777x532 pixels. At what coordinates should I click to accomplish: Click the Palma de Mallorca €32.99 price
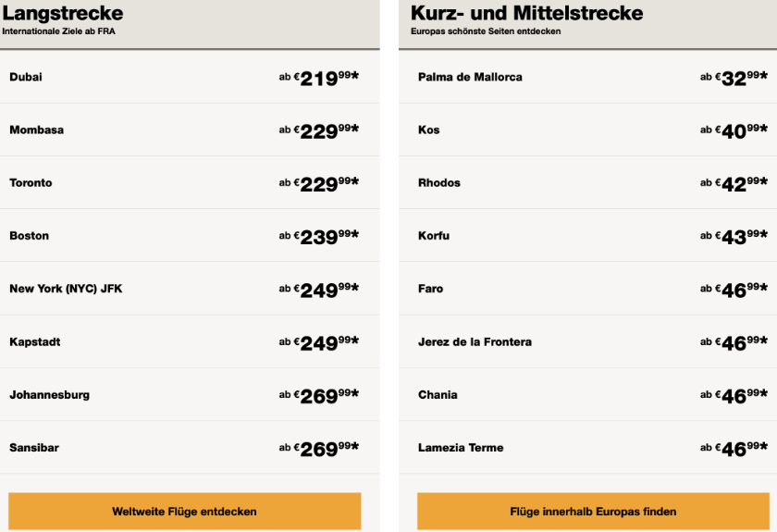[734, 78]
